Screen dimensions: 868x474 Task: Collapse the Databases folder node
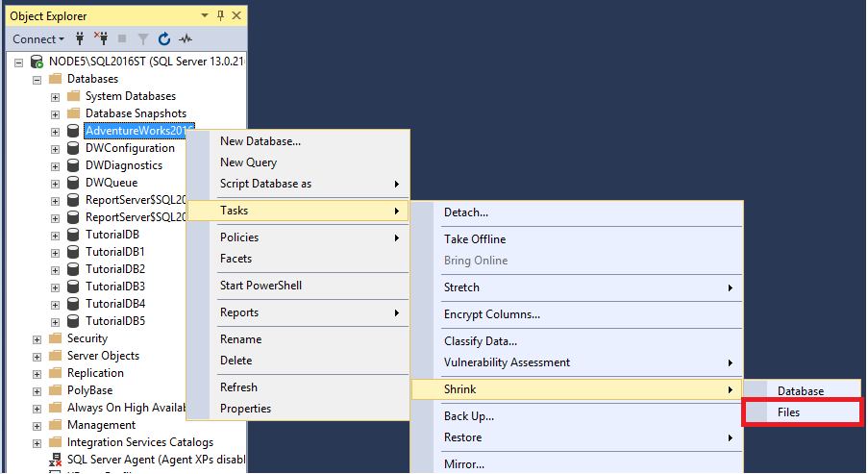click(37, 79)
